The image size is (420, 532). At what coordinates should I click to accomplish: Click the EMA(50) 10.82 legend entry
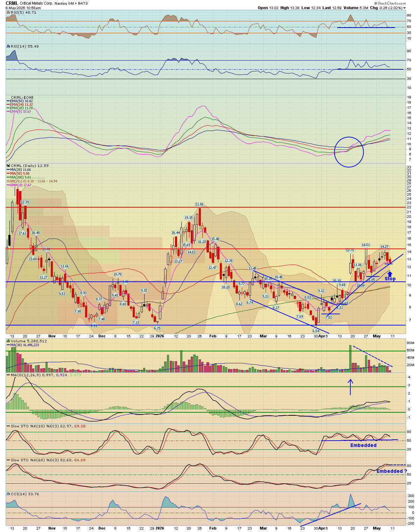point(21,101)
